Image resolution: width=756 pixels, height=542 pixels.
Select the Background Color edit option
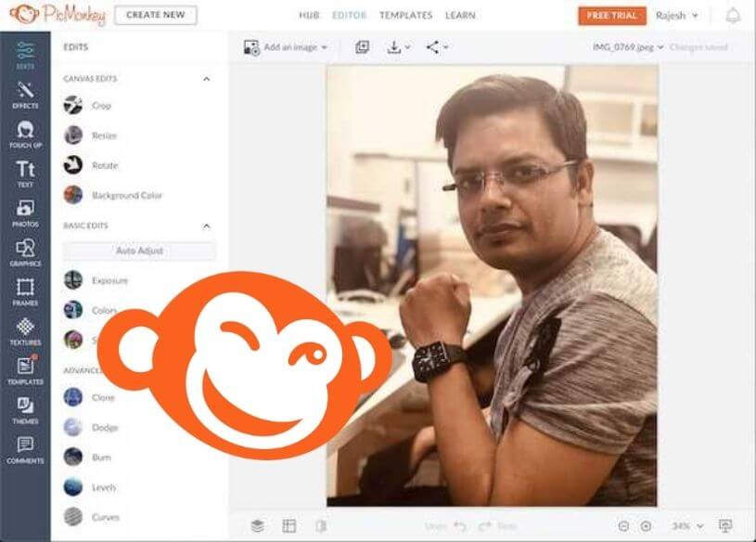coord(126,196)
